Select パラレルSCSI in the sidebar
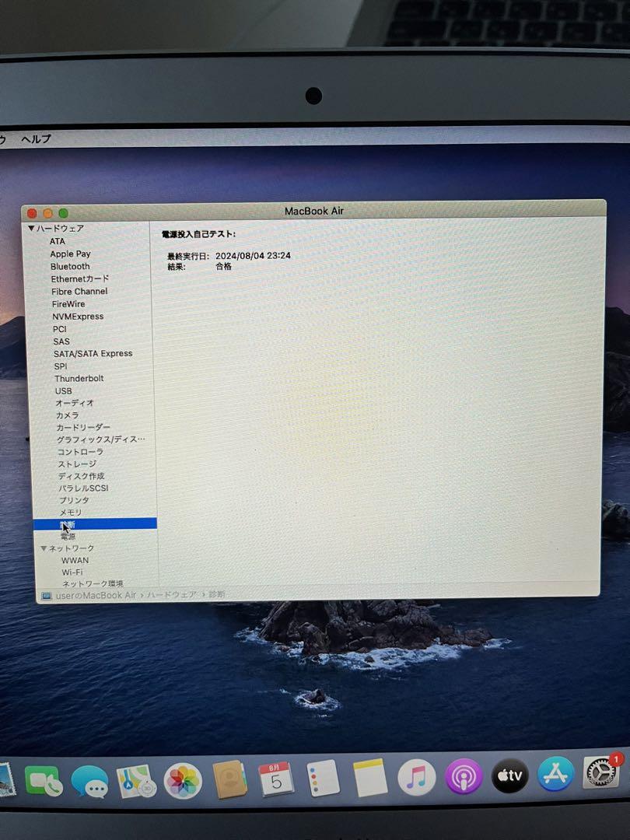This screenshot has width=630, height=840. click(x=83, y=488)
